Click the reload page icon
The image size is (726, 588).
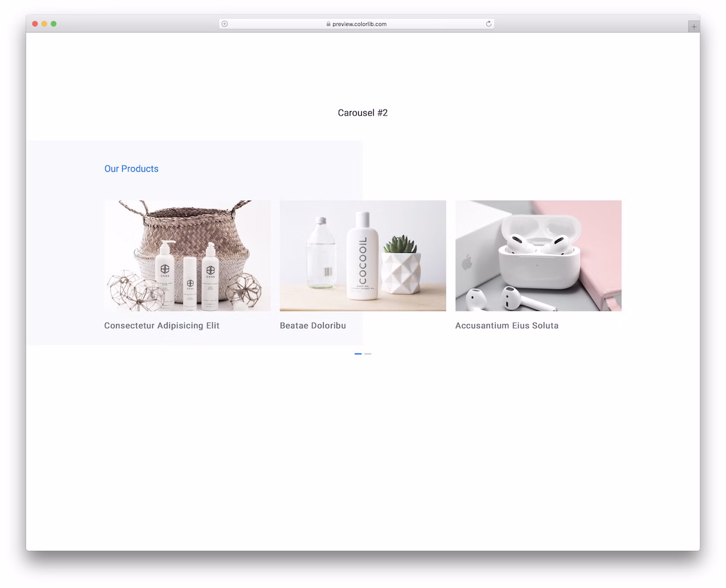tap(488, 24)
